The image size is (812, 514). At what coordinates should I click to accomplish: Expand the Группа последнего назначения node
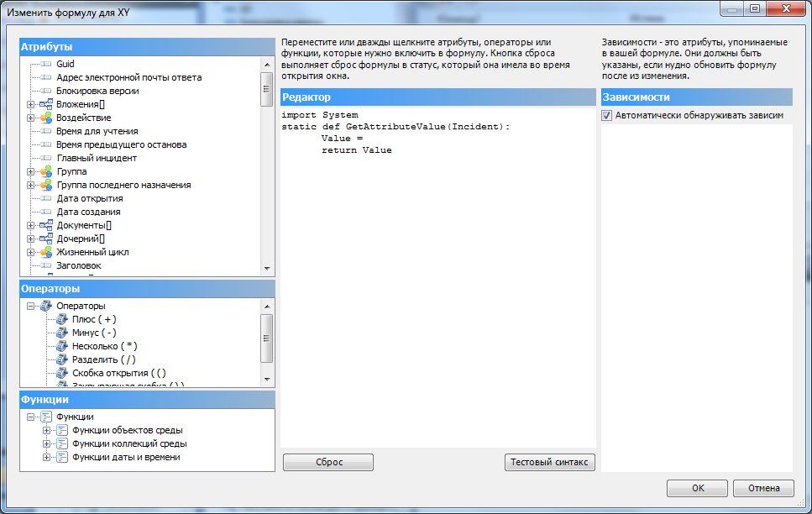pyautogui.click(x=31, y=185)
